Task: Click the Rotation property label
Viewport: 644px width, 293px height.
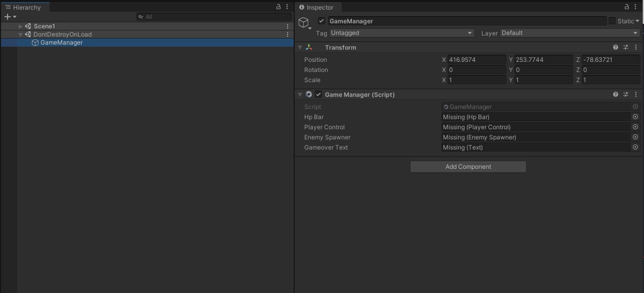Action: pos(316,70)
